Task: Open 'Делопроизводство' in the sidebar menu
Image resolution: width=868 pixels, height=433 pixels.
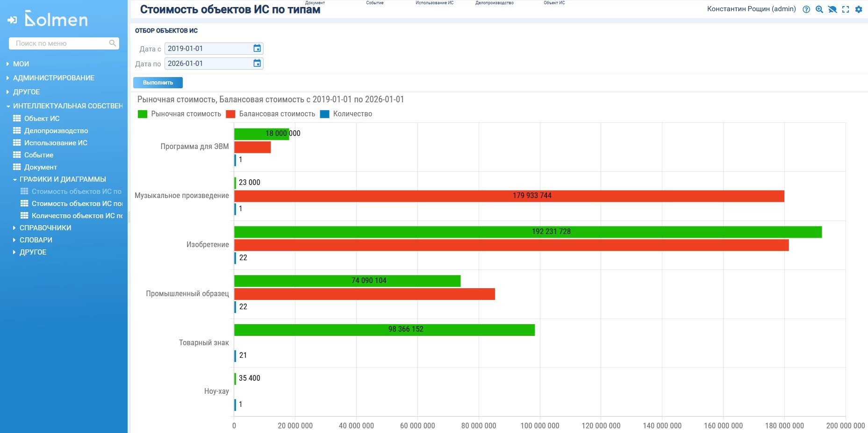Action: (x=56, y=131)
